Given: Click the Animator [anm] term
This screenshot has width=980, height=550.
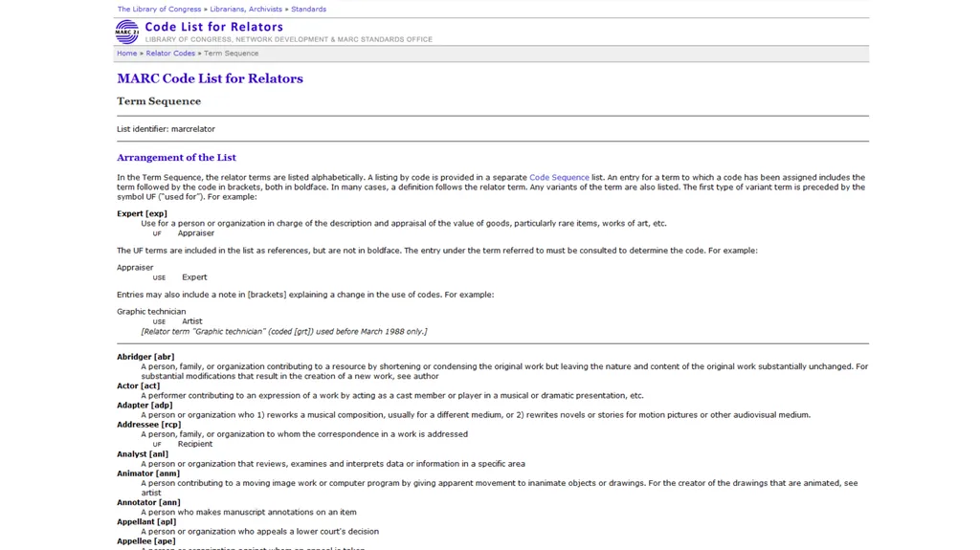Looking at the screenshot, I should coord(148,473).
